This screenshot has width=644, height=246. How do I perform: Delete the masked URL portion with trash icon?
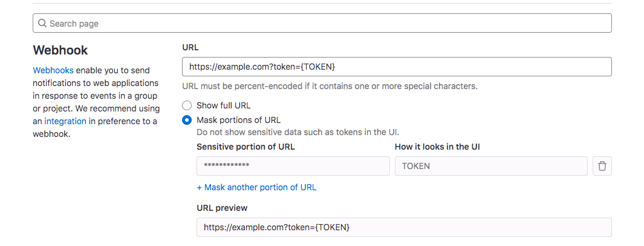(x=602, y=166)
